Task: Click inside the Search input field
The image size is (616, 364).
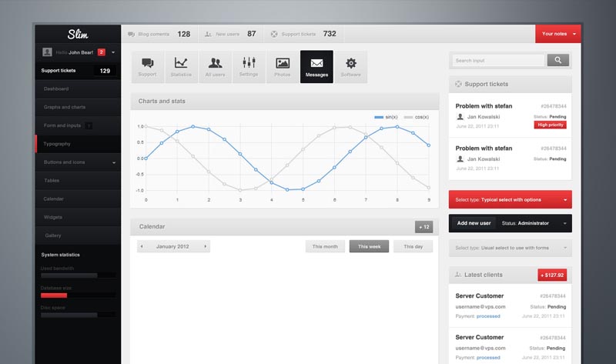Action: (x=497, y=60)
